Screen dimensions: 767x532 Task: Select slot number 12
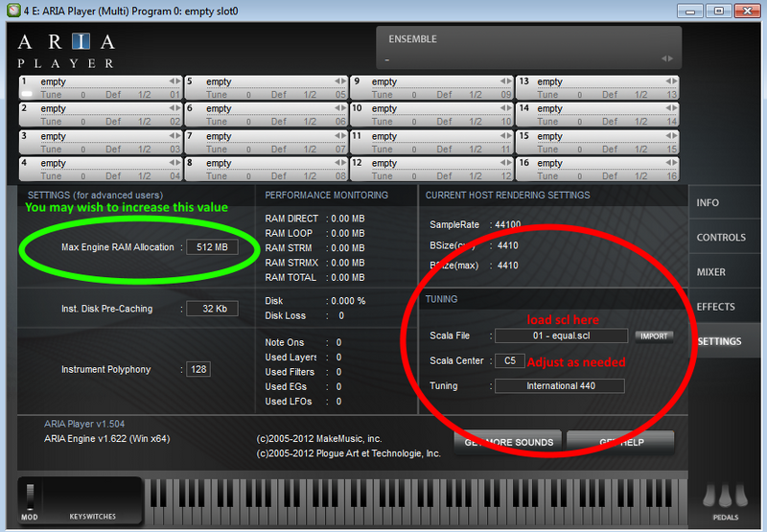357,162
